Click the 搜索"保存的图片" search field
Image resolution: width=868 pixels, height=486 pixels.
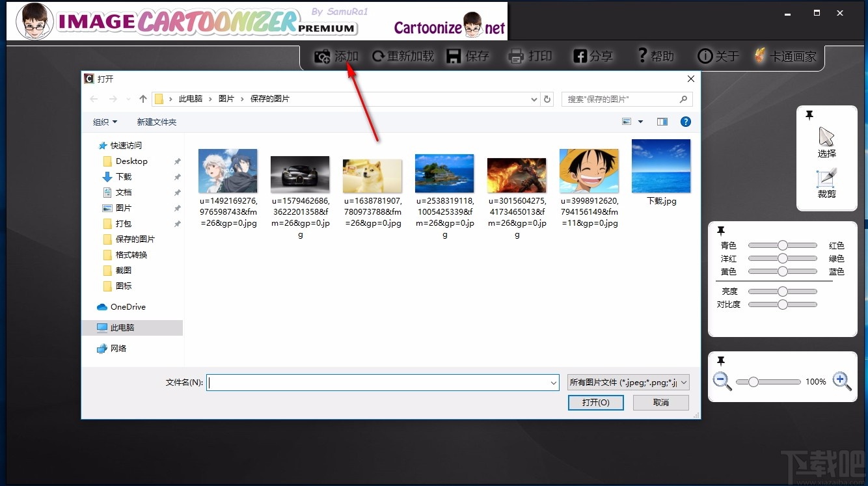point(627,99)
